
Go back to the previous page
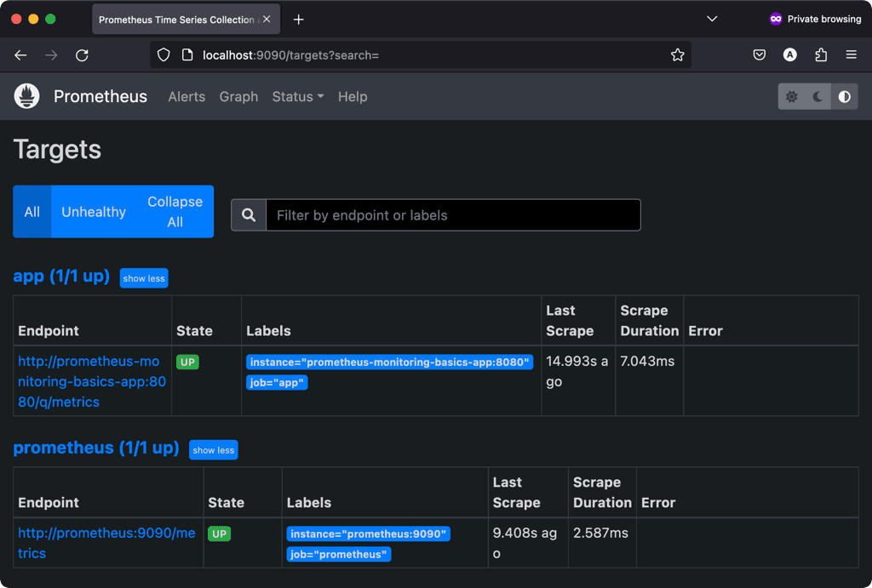(x=20, y=55)
